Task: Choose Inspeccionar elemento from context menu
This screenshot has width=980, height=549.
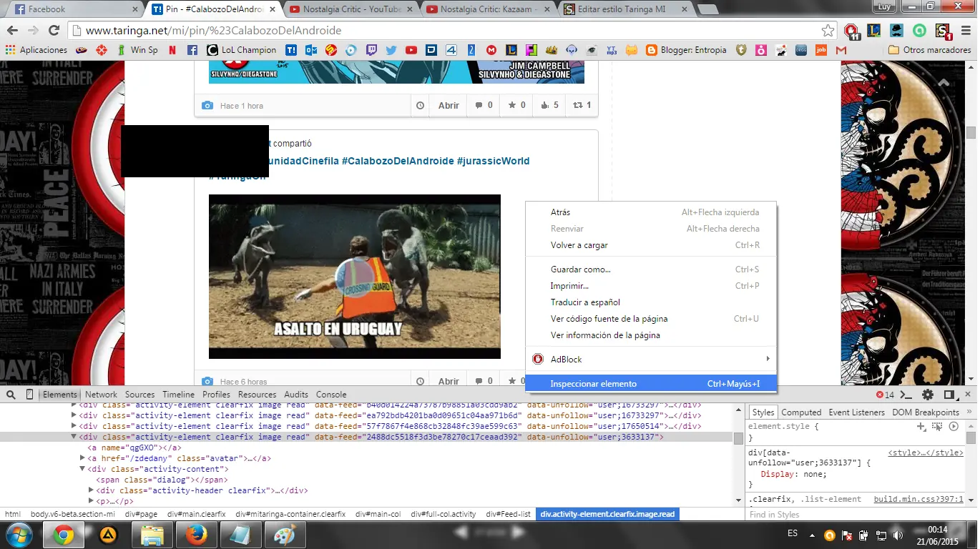Action: (x=651, y=384)
